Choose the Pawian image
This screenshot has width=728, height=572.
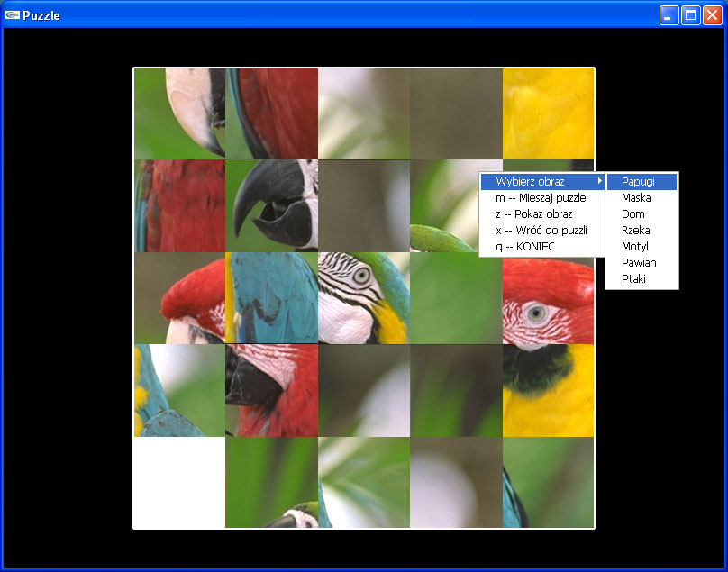(x=642, y=263)
